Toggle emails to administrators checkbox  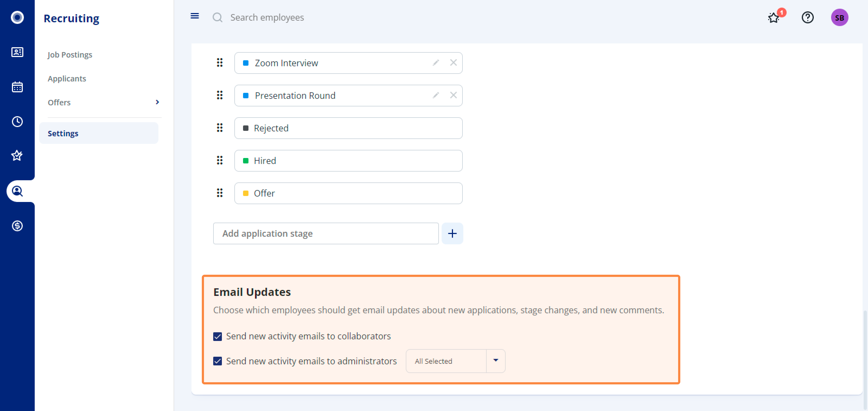point(218,361)
